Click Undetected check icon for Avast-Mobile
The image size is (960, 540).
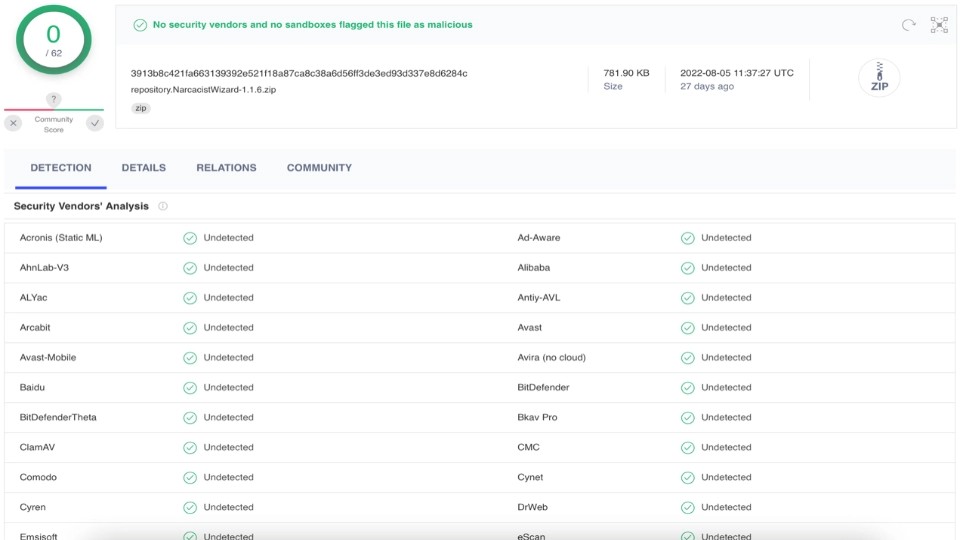point(190,358)
